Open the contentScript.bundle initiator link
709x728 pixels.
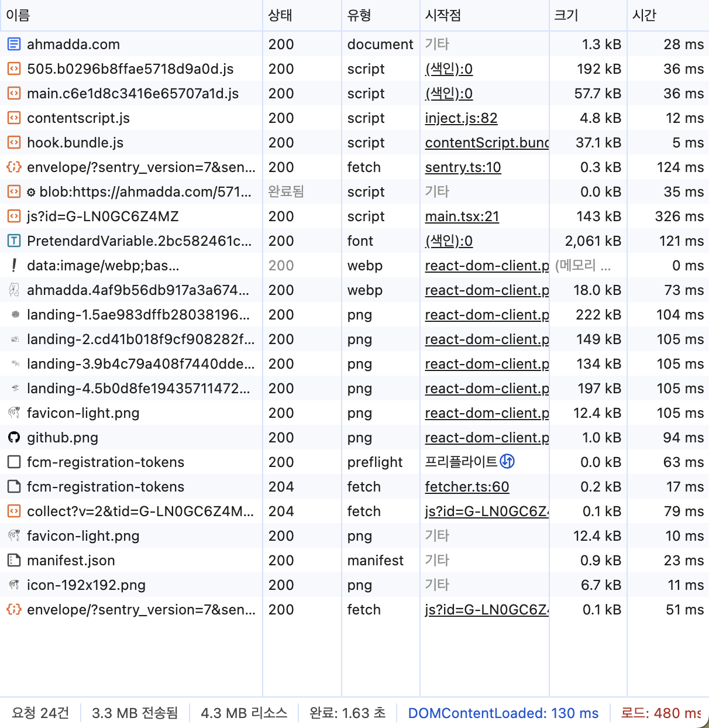[x=487, y=142]
